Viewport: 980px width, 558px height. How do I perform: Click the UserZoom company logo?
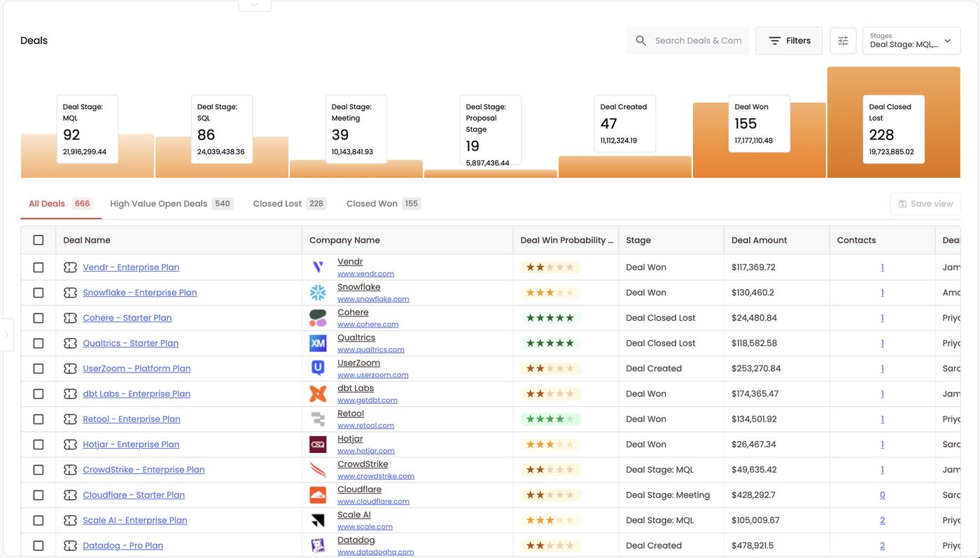coord(318,368)
